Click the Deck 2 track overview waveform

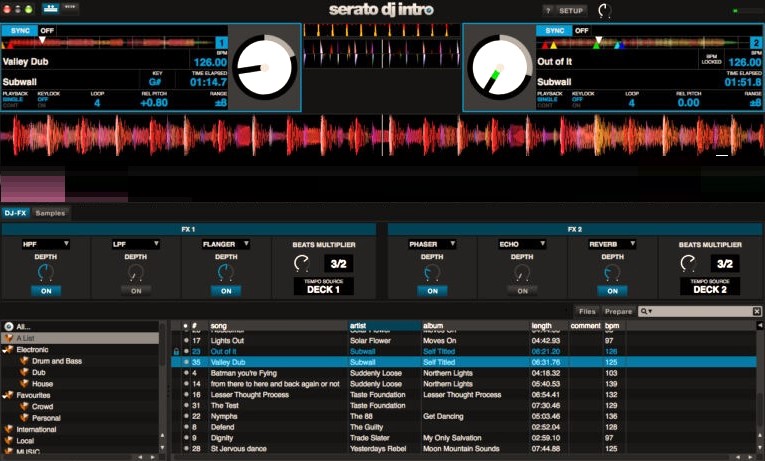(x=643, y=43)
